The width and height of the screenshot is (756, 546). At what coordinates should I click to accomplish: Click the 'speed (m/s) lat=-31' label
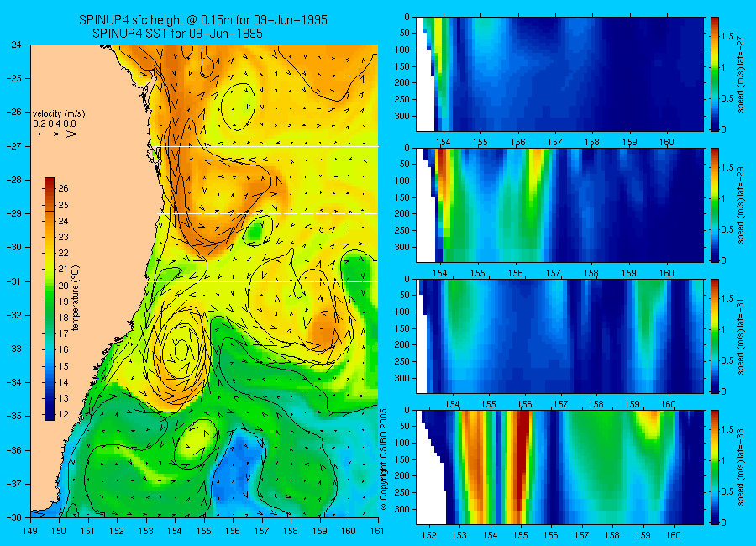click(742, 336)
